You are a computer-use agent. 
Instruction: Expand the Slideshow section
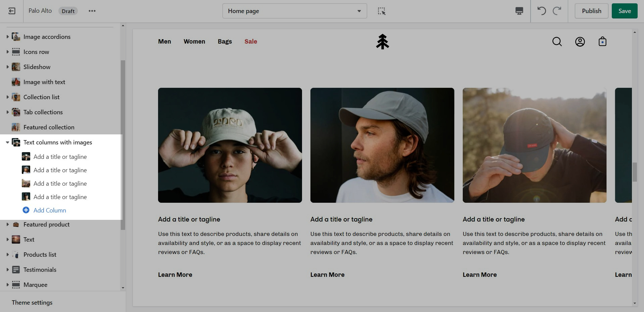[x=7, y=67]
